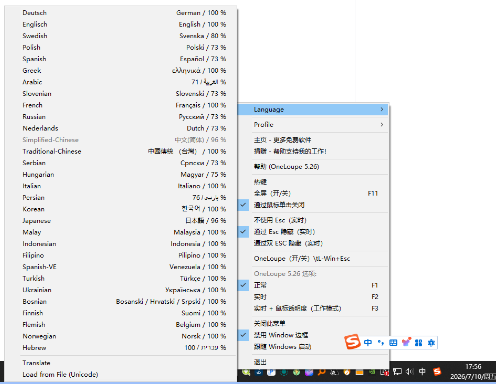Expand the Profile submenu arrow
496x385 pixels.
pos(382,124)
